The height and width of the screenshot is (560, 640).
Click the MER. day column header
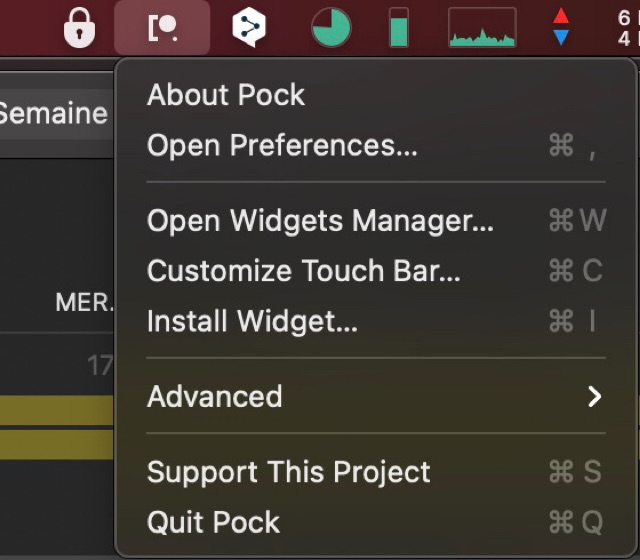84,303
